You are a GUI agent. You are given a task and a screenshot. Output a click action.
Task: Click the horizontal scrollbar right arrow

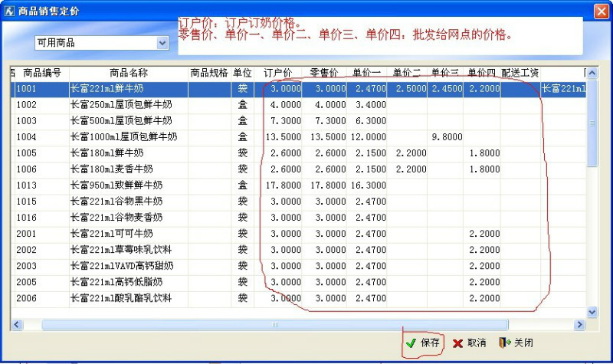tap(579, 324)
